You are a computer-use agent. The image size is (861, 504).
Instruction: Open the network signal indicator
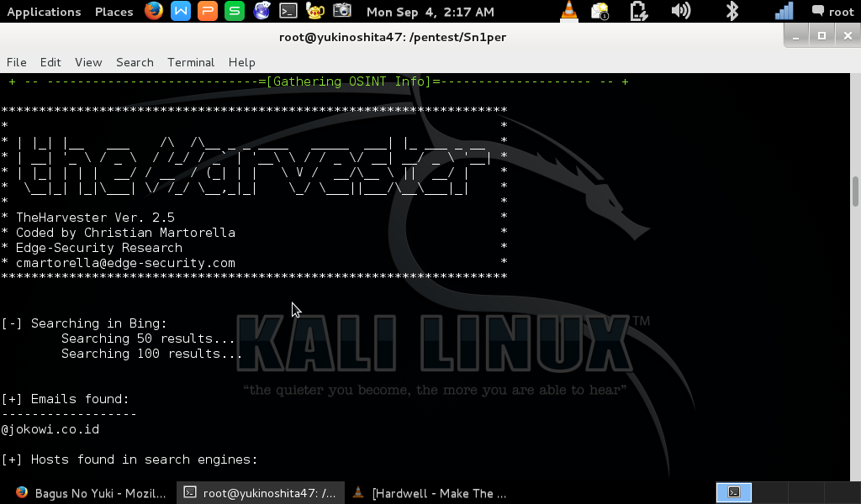[x=784, y=11]
